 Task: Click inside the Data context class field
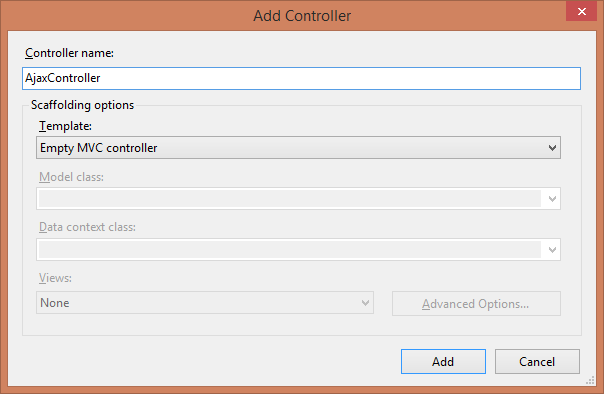(290, 250)
